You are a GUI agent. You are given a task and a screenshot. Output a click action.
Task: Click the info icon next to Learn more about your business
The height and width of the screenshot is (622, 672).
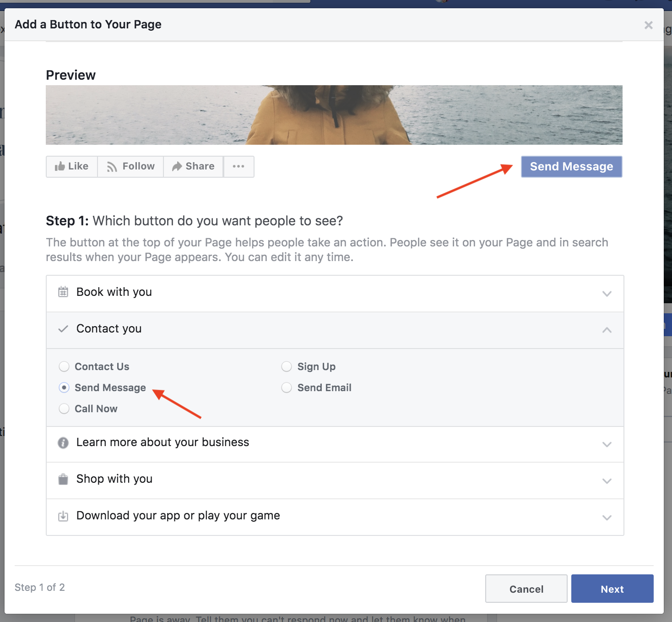(63, 443)
